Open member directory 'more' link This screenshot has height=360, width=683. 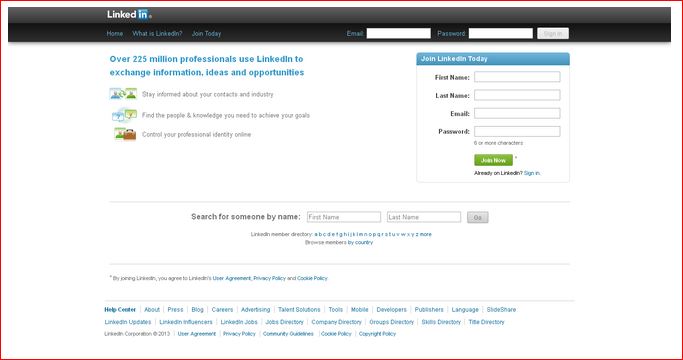click(x=426, y=234)
